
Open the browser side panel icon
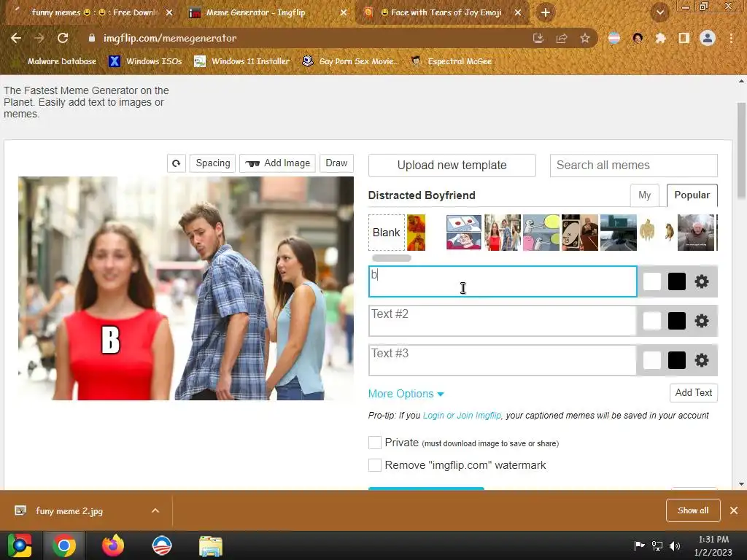(684, 38)
